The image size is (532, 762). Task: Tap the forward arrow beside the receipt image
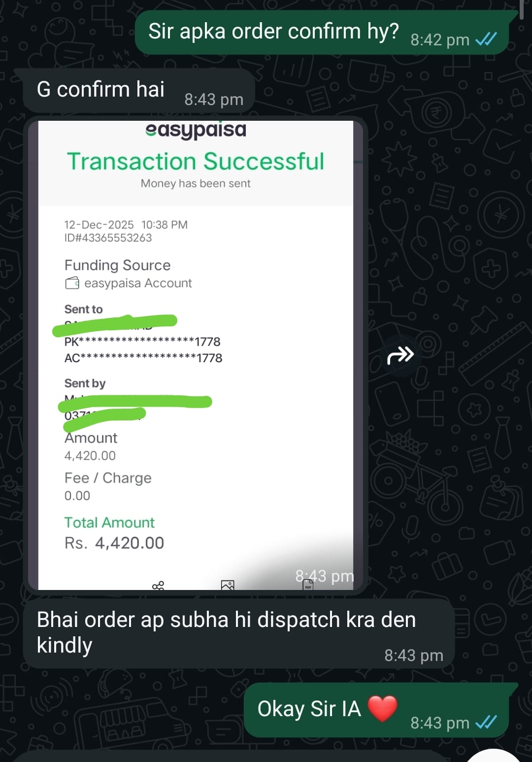(400, 355)
